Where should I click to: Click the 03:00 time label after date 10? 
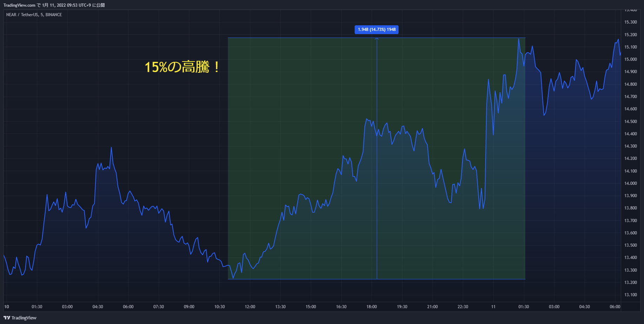(67, 307)
